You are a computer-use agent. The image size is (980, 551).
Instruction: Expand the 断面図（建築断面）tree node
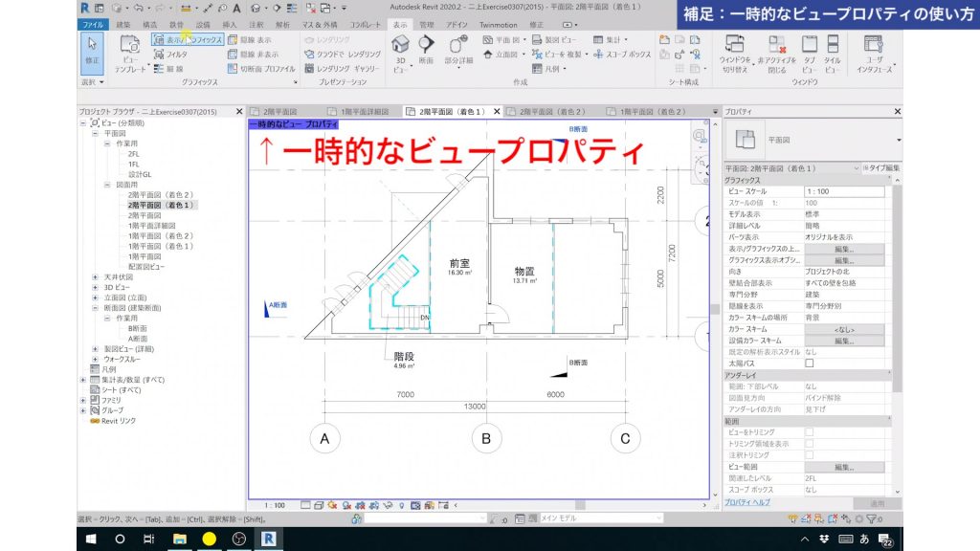[94, 307]
